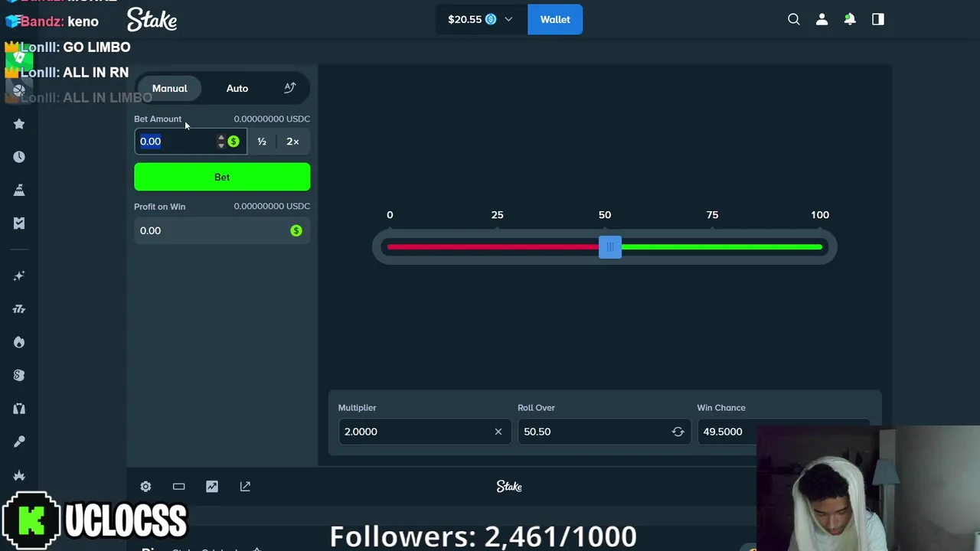Open live stats chart icon
This screenshot has width=980, height=551.
212,487
